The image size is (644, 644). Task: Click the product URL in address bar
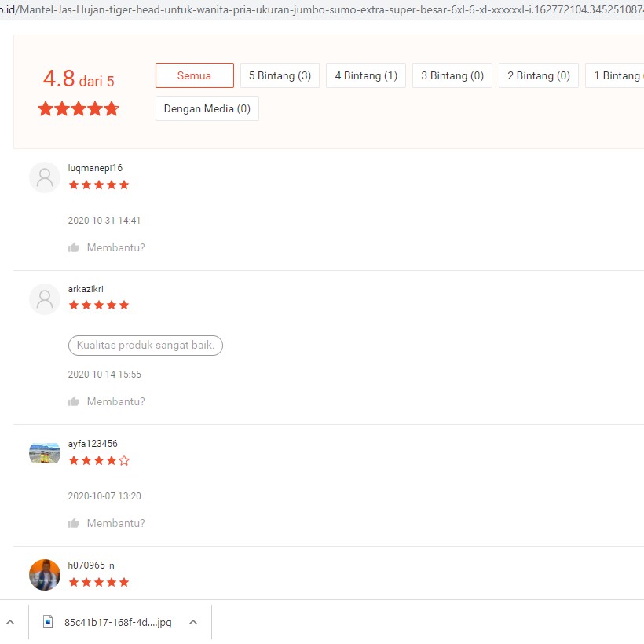322,9
